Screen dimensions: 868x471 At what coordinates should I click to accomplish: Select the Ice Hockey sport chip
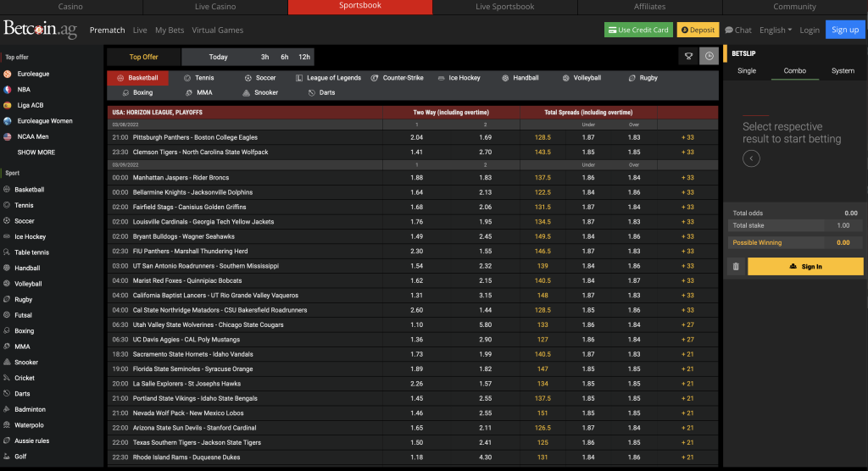459,78
